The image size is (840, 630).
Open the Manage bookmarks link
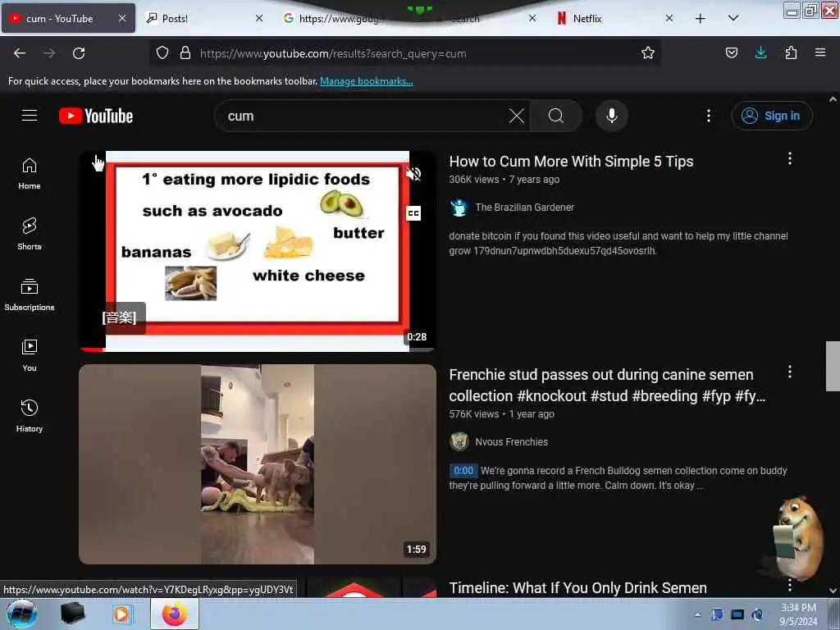367,81
